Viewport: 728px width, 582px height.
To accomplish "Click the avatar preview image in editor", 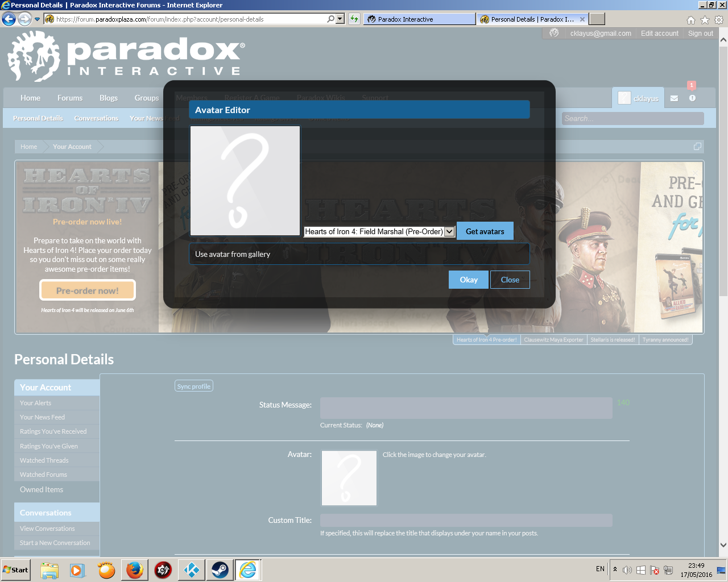I will 245,181.
